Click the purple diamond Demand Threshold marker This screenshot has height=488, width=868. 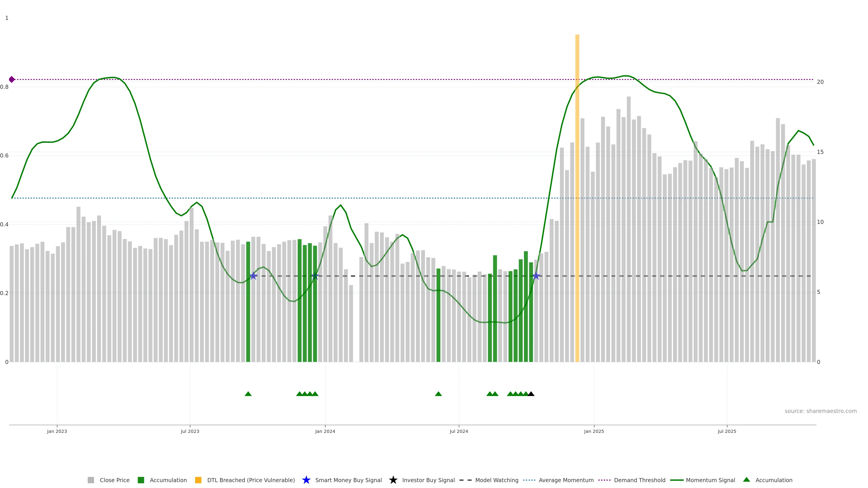pyautogui.click(x=12, y=80)
